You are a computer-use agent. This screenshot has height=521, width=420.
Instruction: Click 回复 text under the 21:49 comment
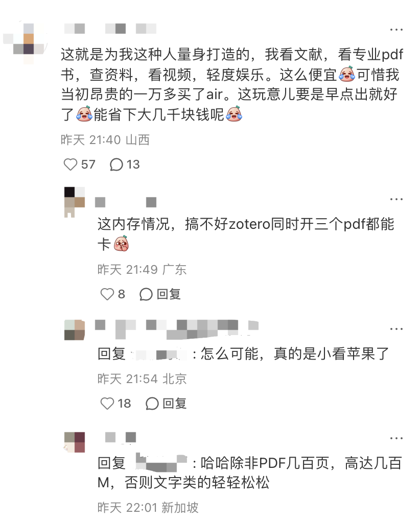pyautogui.click(x=169, y=294)
